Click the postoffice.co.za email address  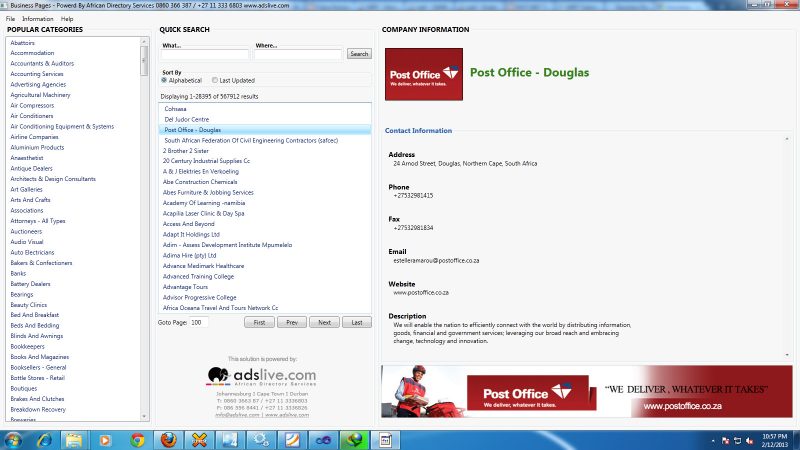[x=436, y=261]
